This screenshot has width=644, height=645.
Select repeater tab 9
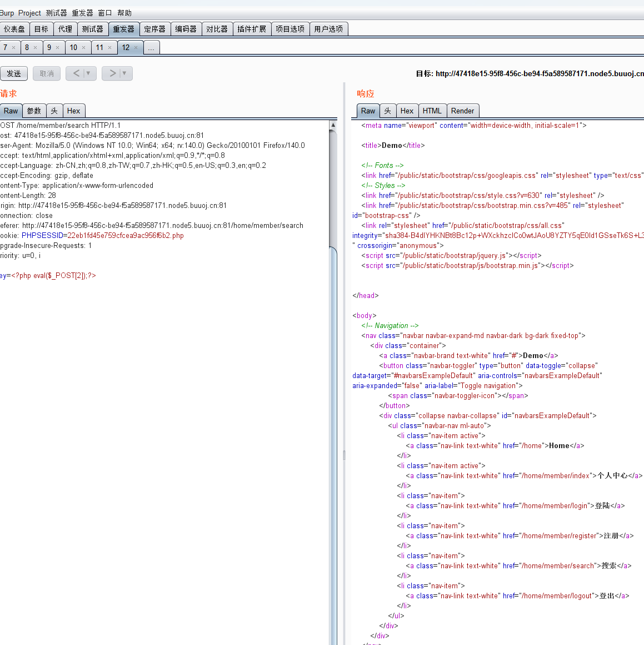tap(49, 47)
